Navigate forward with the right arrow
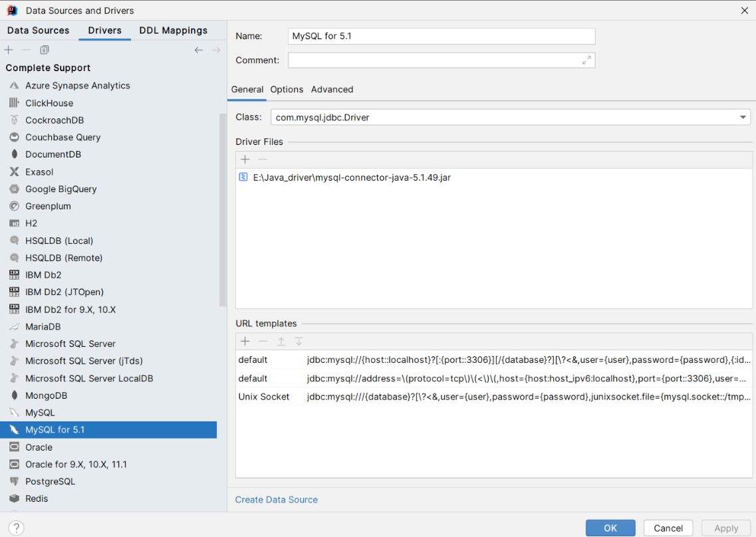The image size is (756, 537). point(216,50)
